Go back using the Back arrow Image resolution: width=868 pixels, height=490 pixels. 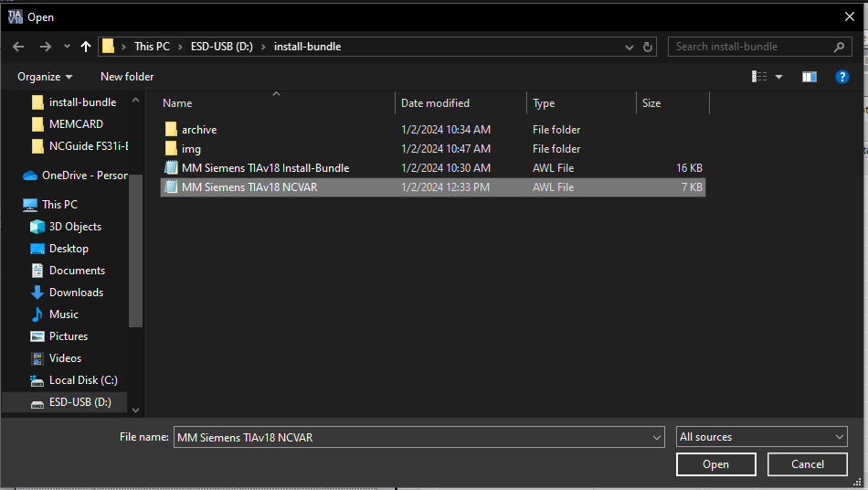18,47
